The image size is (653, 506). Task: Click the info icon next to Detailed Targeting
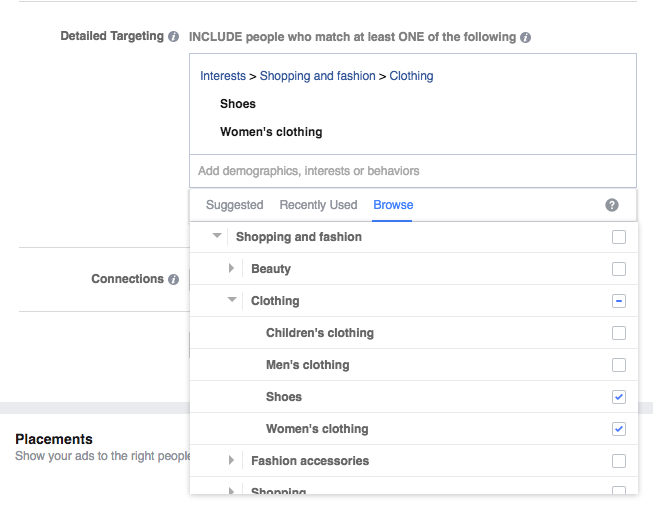tap(173, 37)
